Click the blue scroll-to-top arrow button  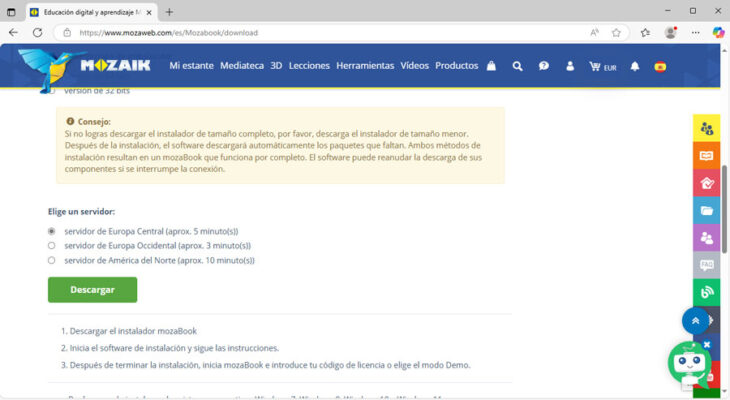(695, 320)
